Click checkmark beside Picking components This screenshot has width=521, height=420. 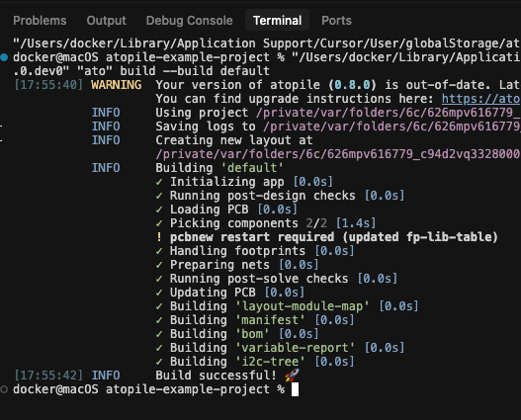159,223
